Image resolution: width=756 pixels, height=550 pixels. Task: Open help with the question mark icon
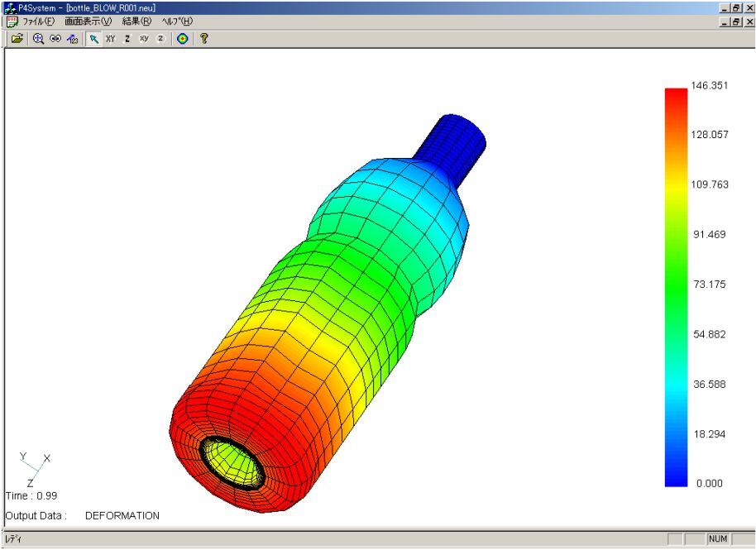pyautogui.click(x=204, y=39)
